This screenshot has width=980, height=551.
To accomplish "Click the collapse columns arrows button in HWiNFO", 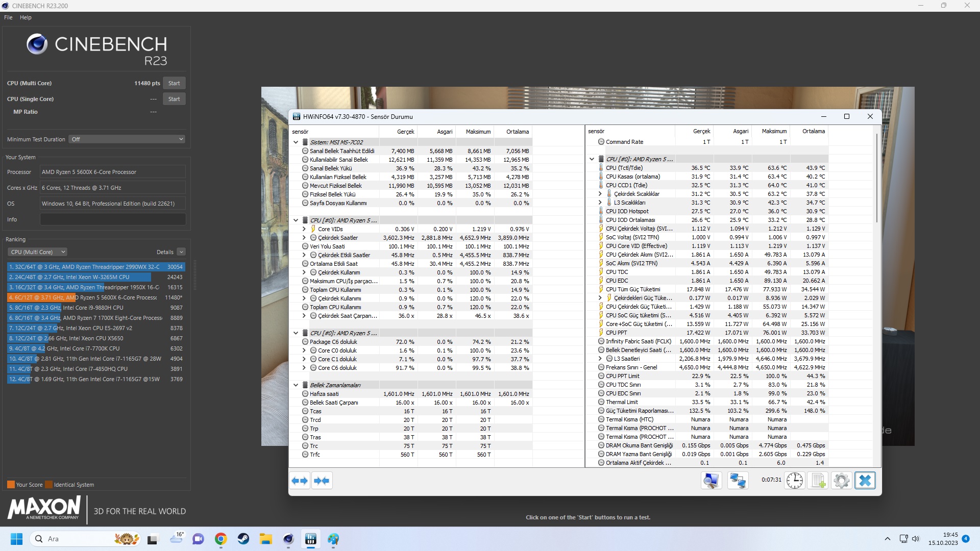I will pos(322,481).
